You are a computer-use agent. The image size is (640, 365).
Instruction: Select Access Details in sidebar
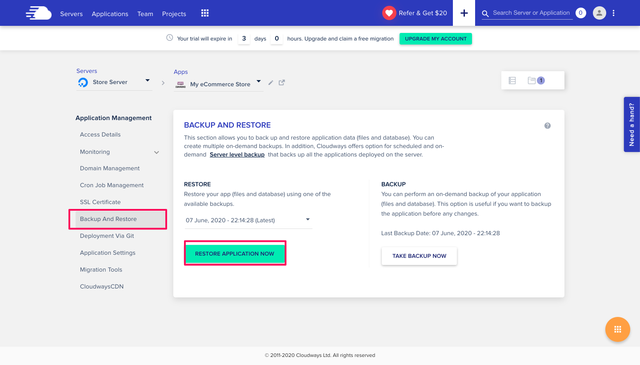tap(100, 134)
